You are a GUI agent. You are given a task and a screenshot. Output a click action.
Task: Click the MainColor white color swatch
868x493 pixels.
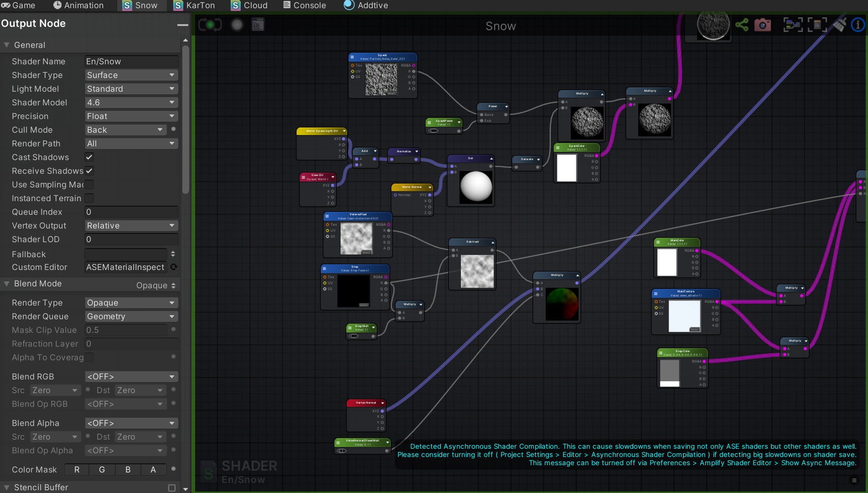[x=667, y=262]
